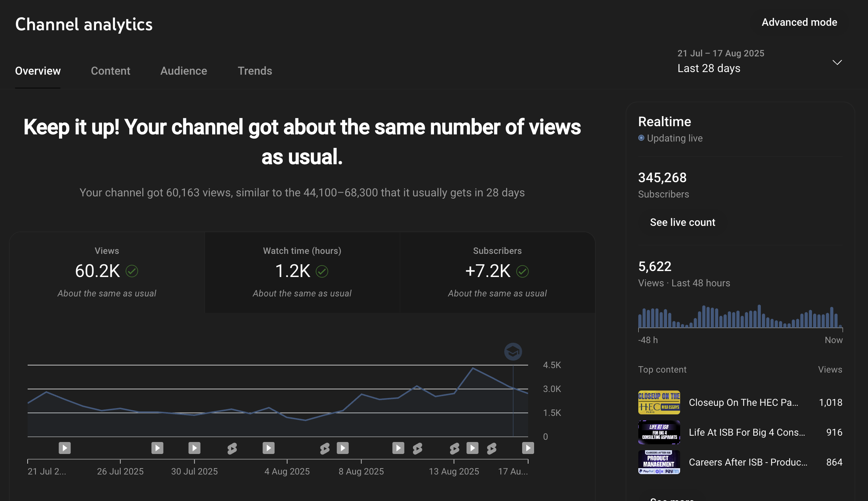Click the graduation cap icon above the chart

coord(513,352)
